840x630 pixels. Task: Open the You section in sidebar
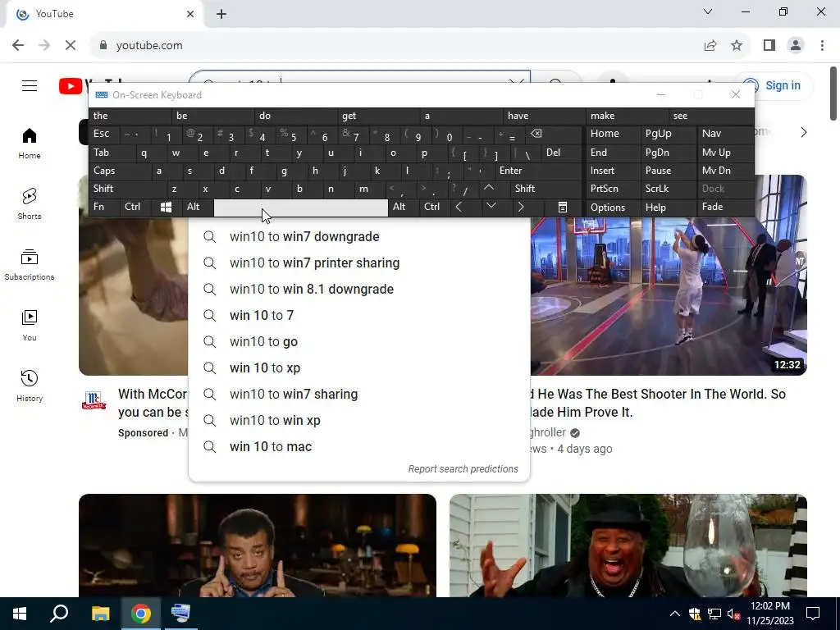click(x=30, y=325)
